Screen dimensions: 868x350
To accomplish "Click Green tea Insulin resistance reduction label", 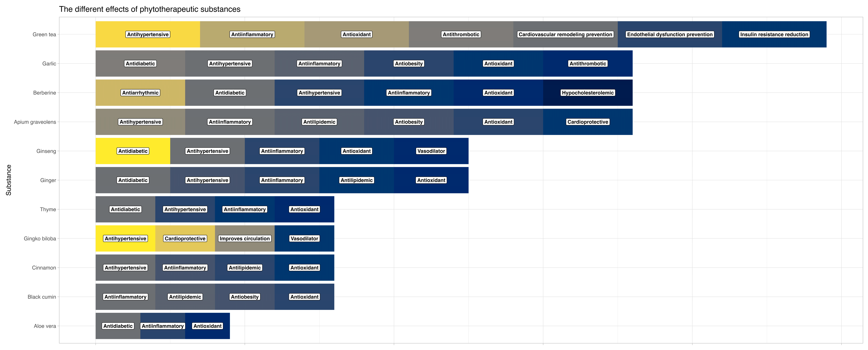I will [774, 34].
